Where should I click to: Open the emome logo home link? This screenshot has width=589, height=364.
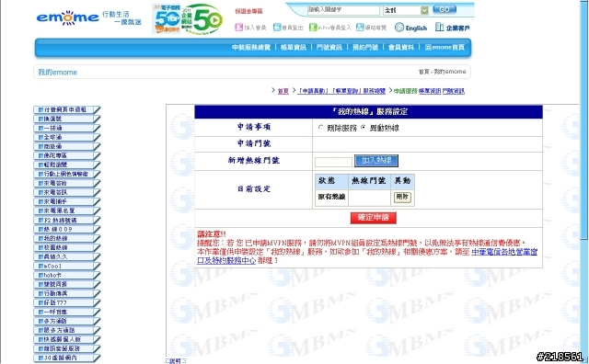click(67, 17)
